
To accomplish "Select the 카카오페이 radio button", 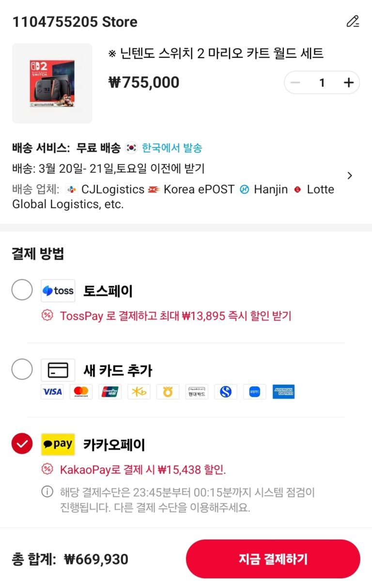I will point(22,444).
